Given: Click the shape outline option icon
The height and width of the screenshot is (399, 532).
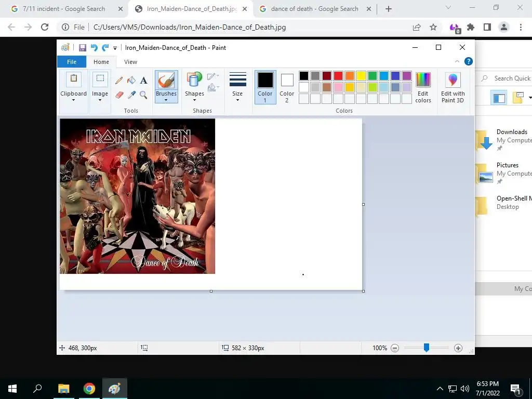Looking at the screenshot, I should point(212,76).
